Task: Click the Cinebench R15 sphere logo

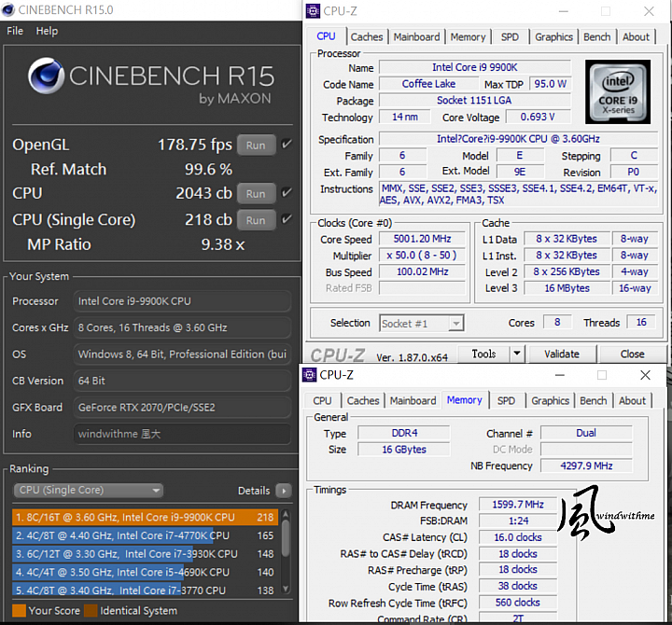Action: (x=47, y=76)
